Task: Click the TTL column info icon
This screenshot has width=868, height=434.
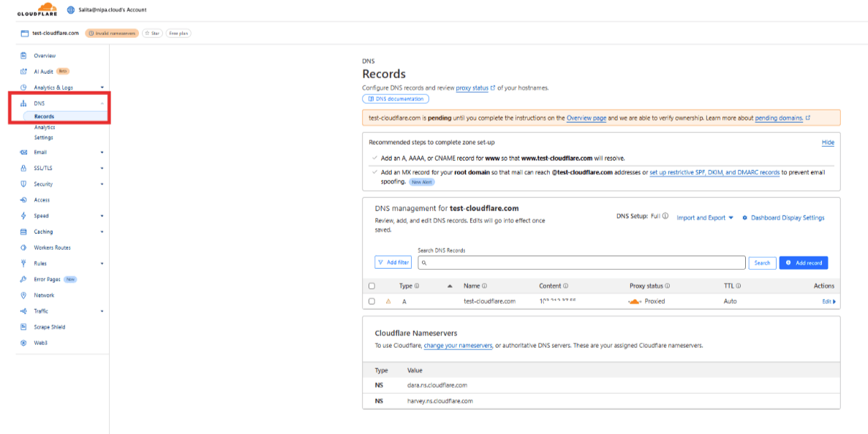Action: point(739,286)
